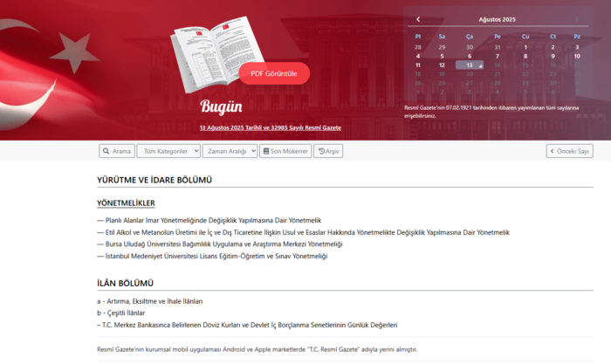Click the PDF Görüntüle button
Screen dimensions: 611x364
(x=274, y=73)
